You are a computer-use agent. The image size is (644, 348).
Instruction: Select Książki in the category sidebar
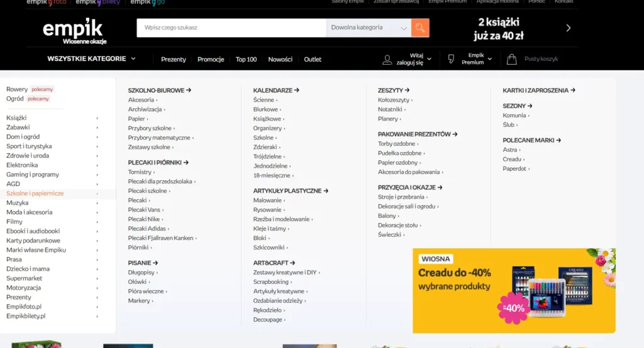[x=16, y=118]
